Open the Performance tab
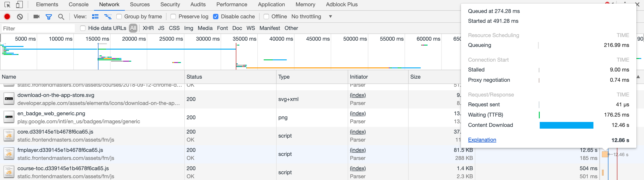644x180 pixels. 232,4
